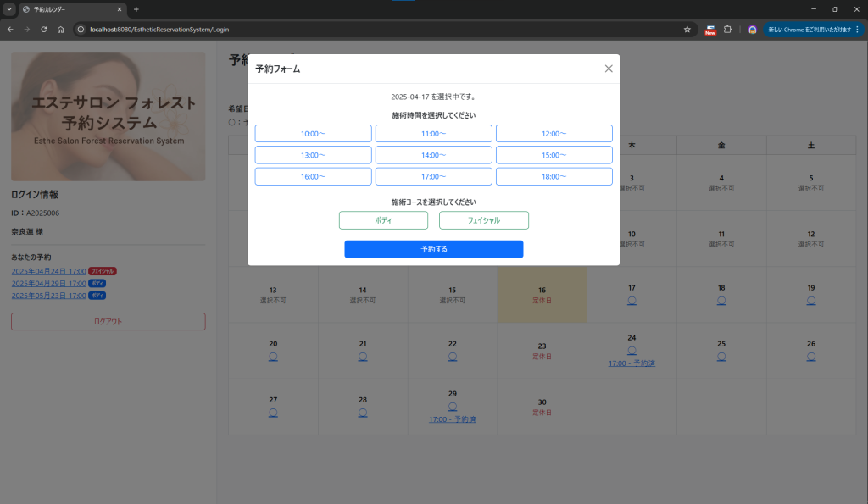Click the salon banner image
868x504 pixels.
click(108, 116)
